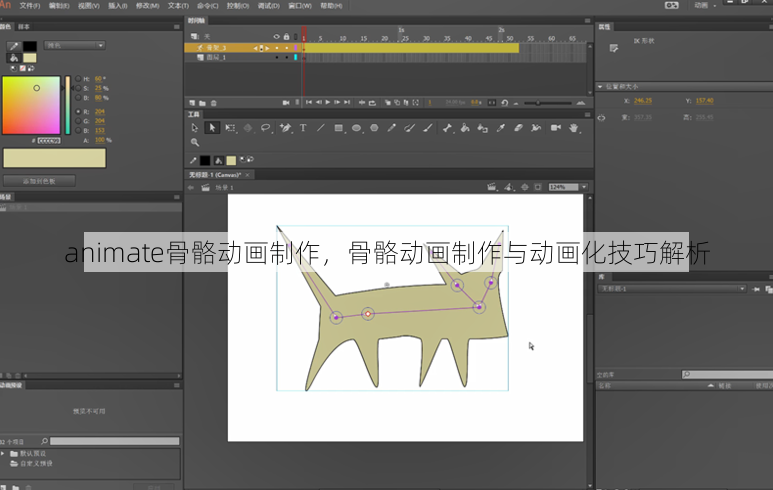
Task: Click the black stroke color swatch in toolbar
Action: pos(205,160)
